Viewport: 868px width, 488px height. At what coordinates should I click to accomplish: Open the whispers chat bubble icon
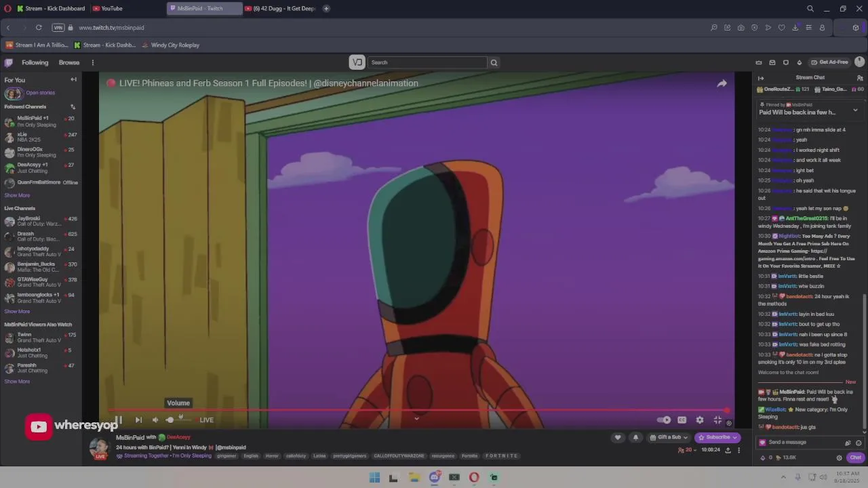point(786,62)
